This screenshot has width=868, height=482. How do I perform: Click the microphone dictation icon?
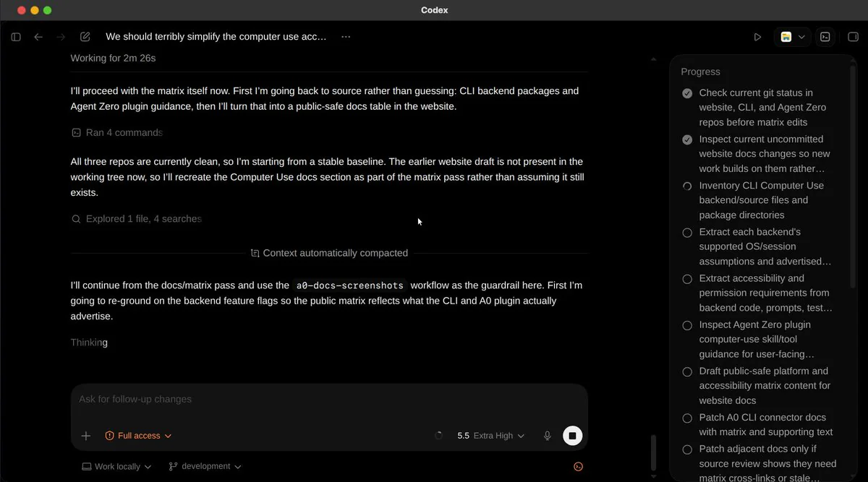point(548,436)
